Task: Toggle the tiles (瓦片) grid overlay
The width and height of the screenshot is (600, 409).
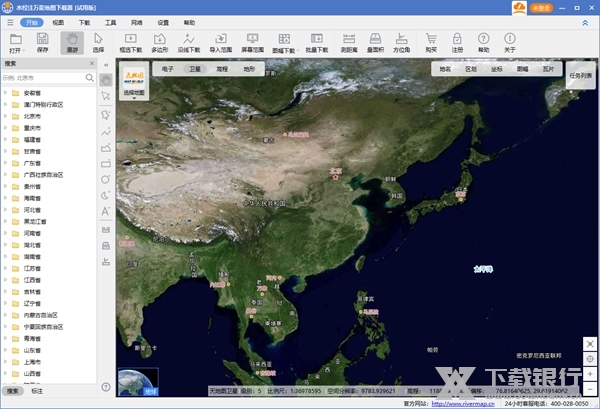Action: click(x=546, y=70)
